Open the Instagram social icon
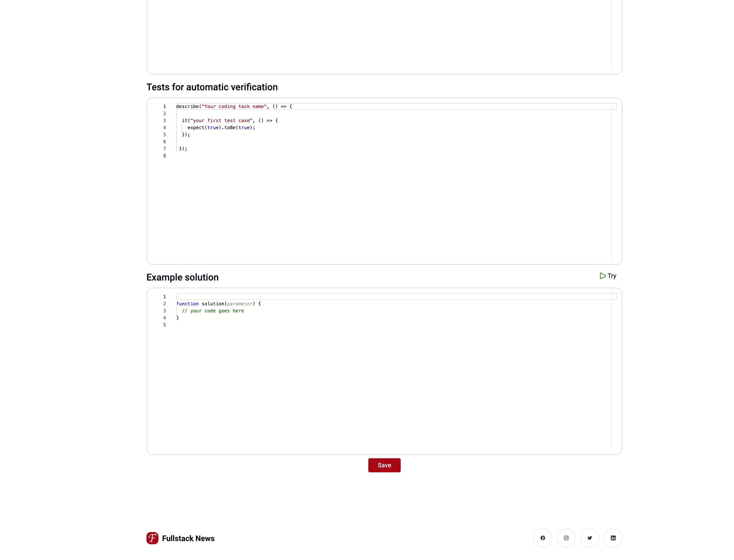The image size is (734, 560). click(x=566, y=538)
